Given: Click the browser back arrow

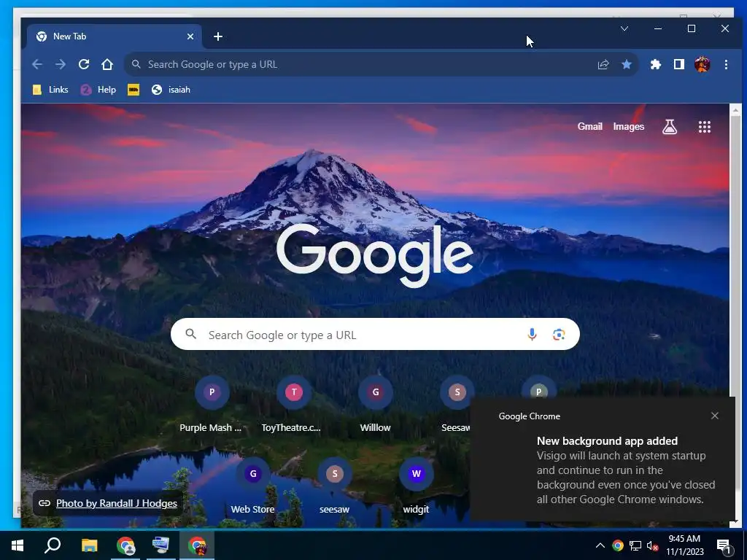Looking at the screenshot, I should click(x=37, y=64).
